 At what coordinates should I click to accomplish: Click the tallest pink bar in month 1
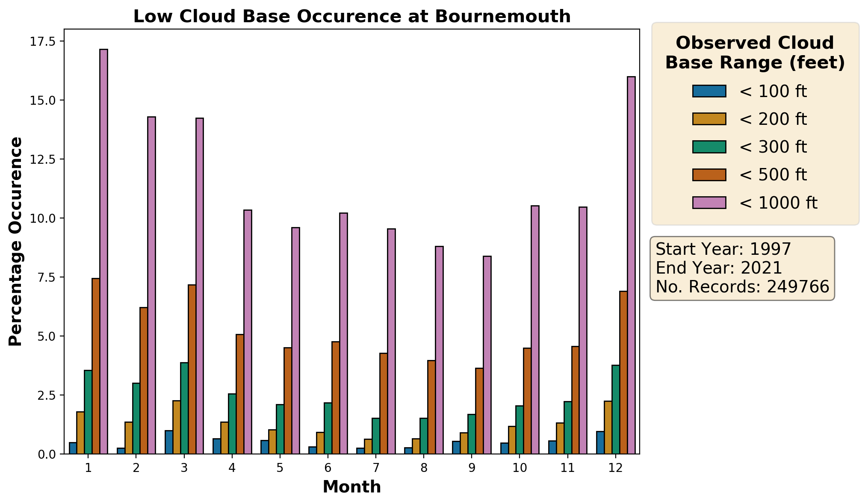103,251
